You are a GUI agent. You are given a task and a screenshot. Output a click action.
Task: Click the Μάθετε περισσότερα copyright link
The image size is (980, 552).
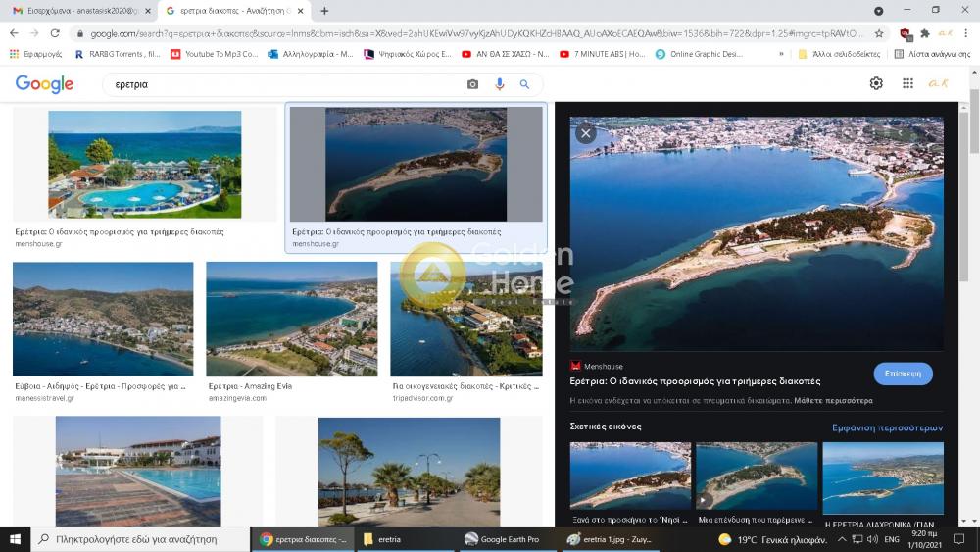833,401
